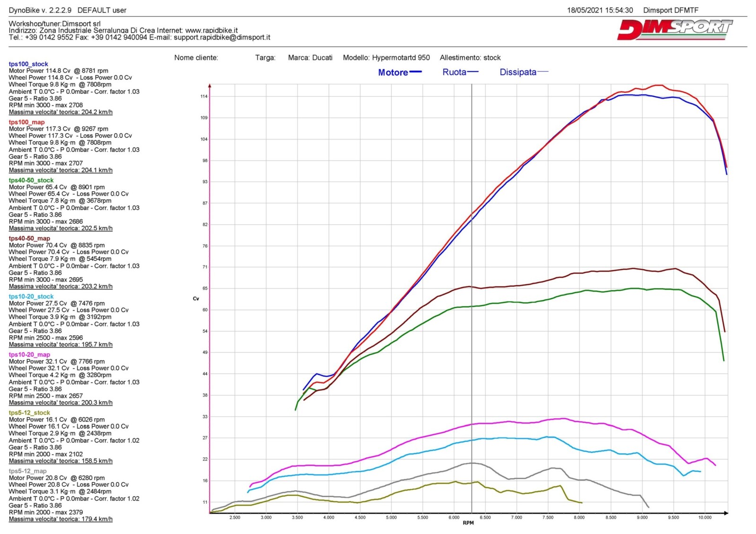Select the tps10-20_map run title
The height and width of the screenshot is (534, 756).
point(29,355)
